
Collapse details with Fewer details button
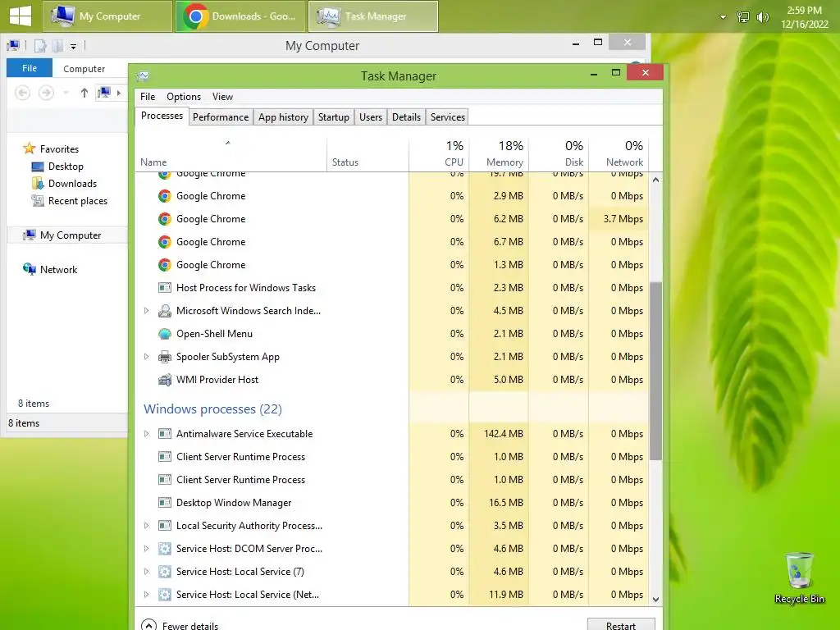click(x=180, y=625)
